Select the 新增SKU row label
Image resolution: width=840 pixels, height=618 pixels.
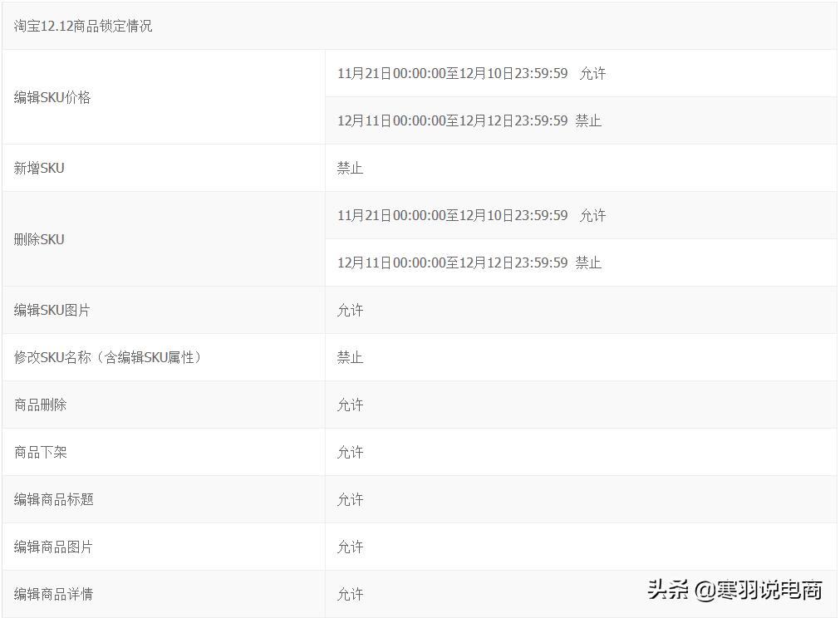click(39, 168)
